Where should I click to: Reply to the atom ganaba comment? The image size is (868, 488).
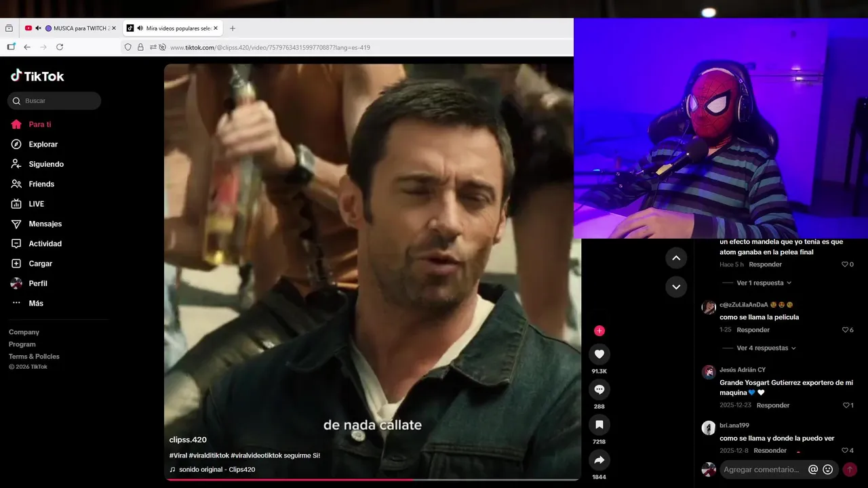click(x=766, y=264)
